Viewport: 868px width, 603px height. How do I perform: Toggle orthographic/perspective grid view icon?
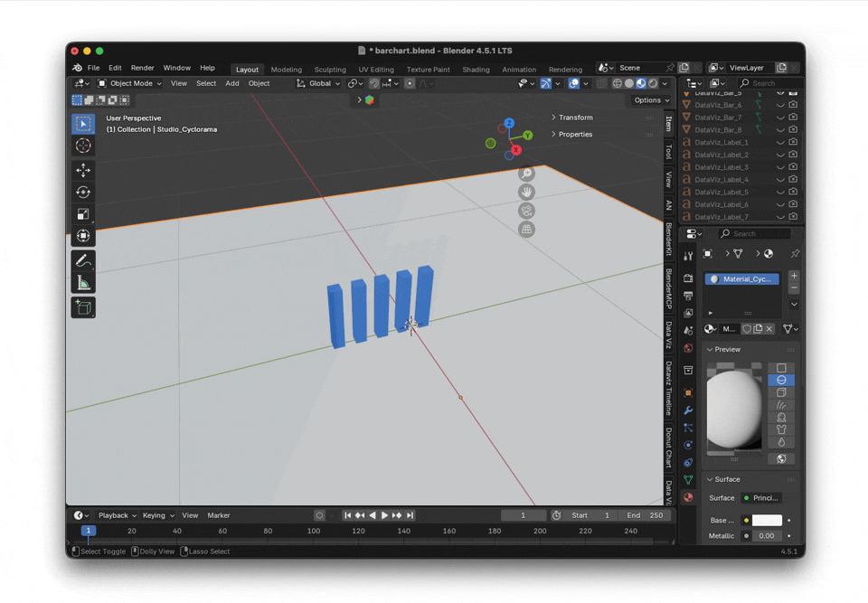(526, 230)
